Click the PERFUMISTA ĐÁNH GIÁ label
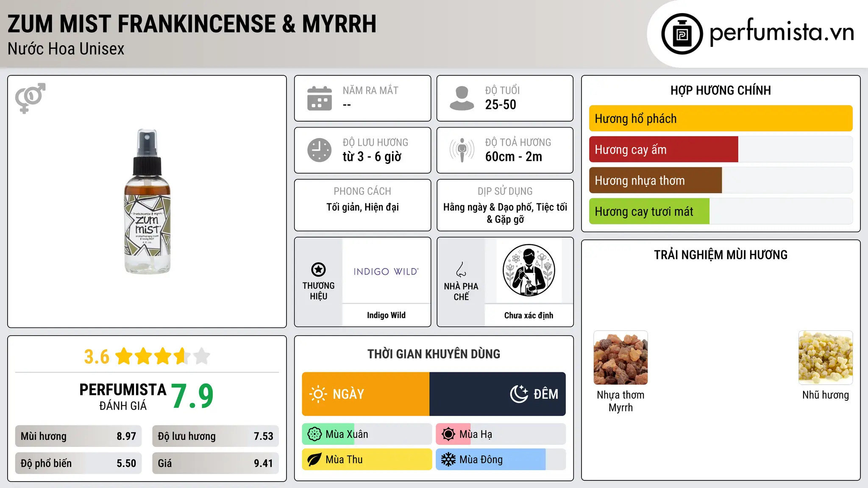This screenshot has width=868, height=488. point(123,396)
